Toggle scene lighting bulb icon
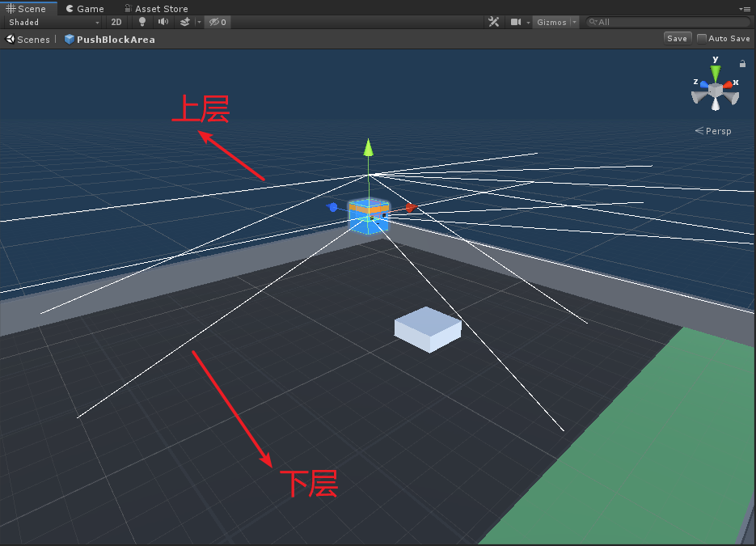756x546 pixels. click(141, 22)
